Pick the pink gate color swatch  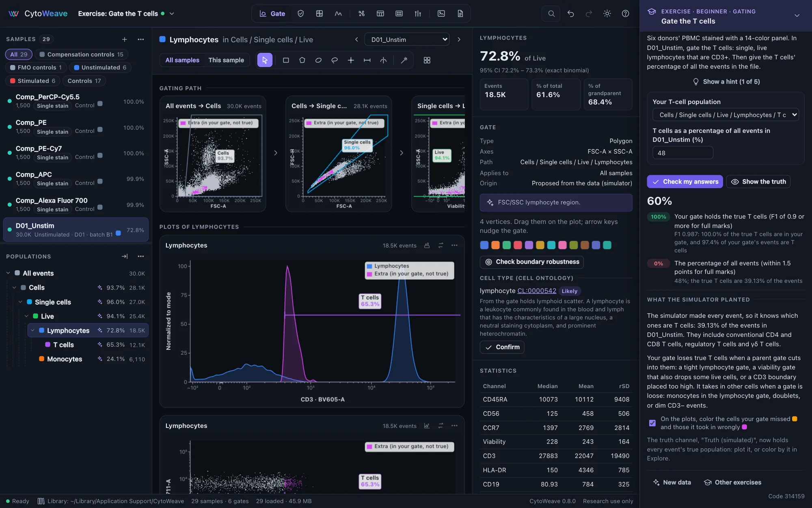pyautogui.click(x=562, y=245)
